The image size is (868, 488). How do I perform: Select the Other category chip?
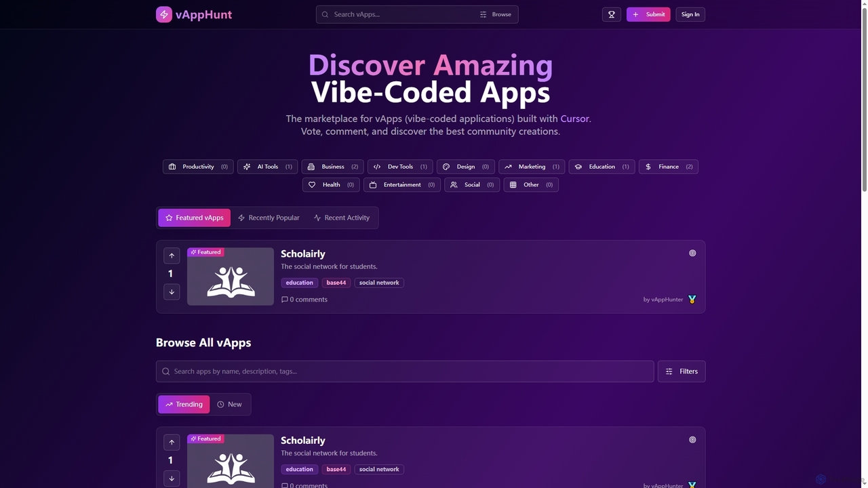531,185
